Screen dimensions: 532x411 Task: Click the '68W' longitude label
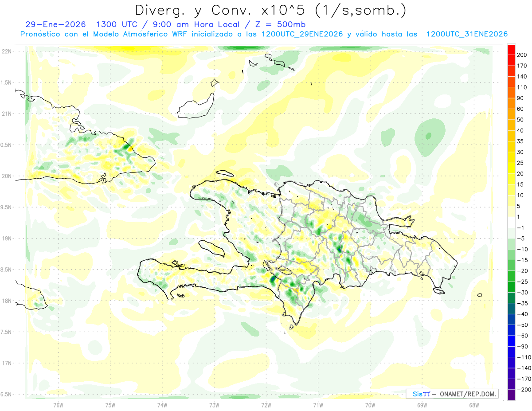click(x=473, y=405)
